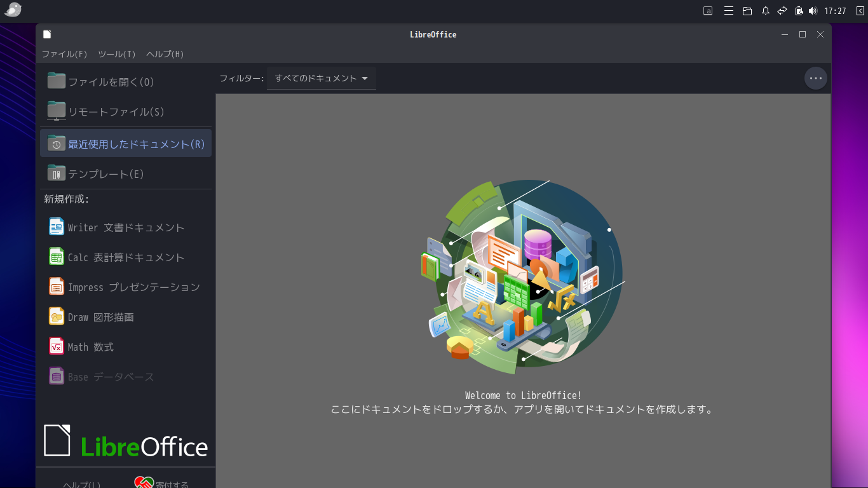This screenshot has width=868, height=488.
Task: Click the 17:27 clock in top panel
Action: [835, 11]
